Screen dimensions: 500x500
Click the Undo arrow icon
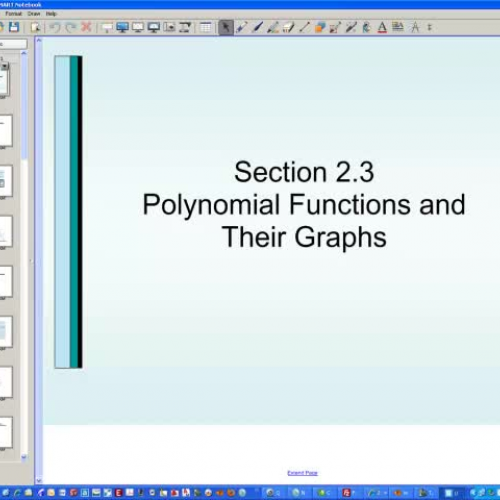[x=55, y=27]
